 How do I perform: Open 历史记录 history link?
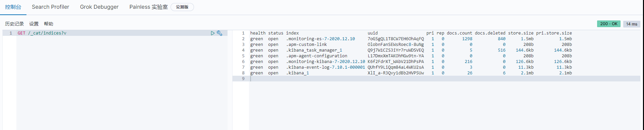pyautogui.click(x=14, y=24)
